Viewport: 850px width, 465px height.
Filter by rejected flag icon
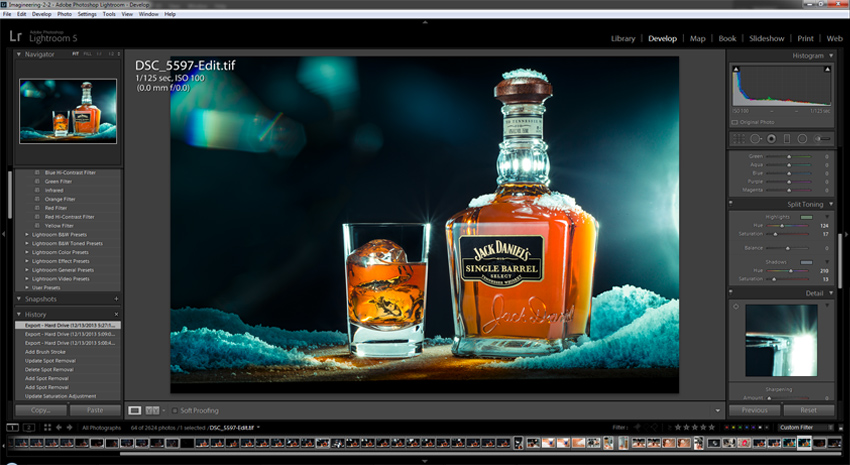point(656,428)
